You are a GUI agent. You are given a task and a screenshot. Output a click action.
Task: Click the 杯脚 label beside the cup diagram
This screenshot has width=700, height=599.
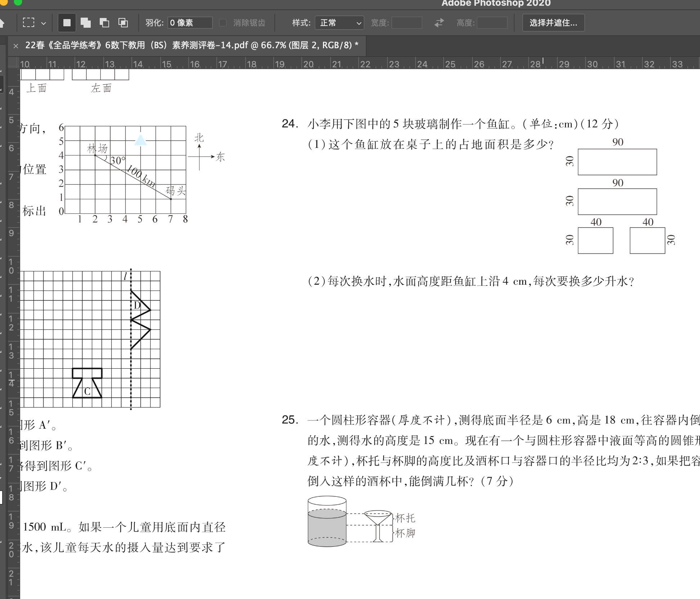[x=405, y=533]
